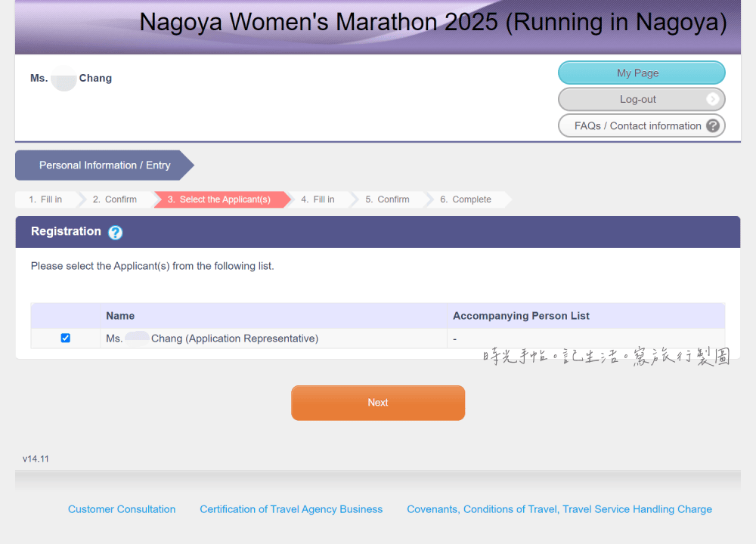
Task: Open My Page
Action: coord(642,73)
